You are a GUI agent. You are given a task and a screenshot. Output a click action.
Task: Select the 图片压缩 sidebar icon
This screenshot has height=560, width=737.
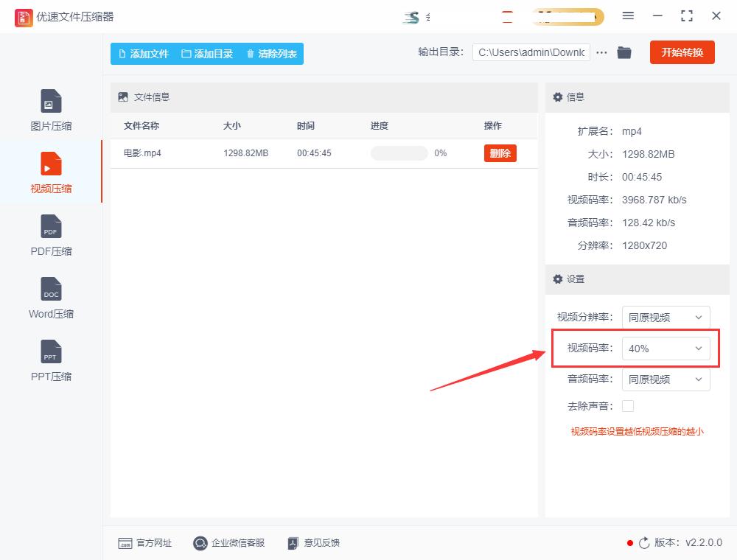pos(50,109)
